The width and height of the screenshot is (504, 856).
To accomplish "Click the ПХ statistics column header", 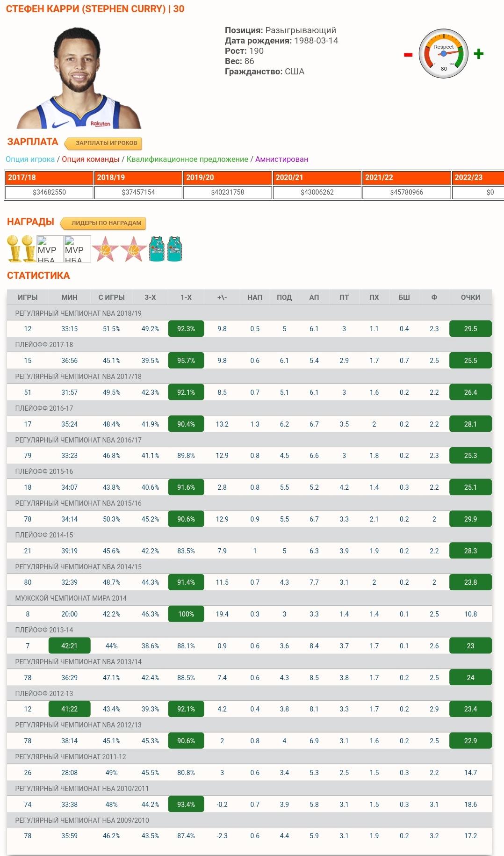I will pos(374,297).
